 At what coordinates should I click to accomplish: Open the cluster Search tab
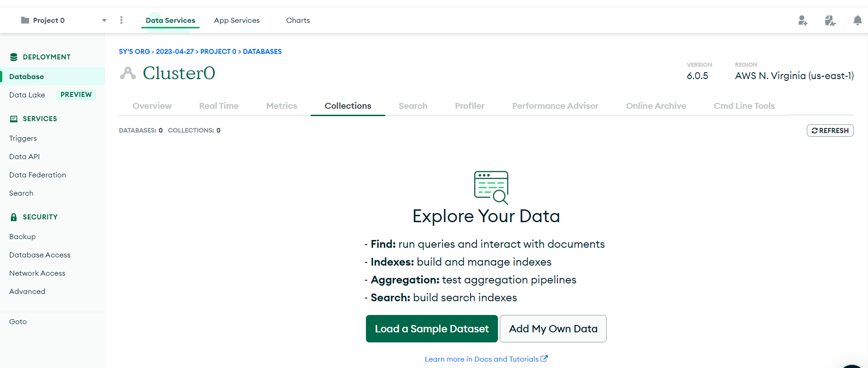click(x=413, y=106)
